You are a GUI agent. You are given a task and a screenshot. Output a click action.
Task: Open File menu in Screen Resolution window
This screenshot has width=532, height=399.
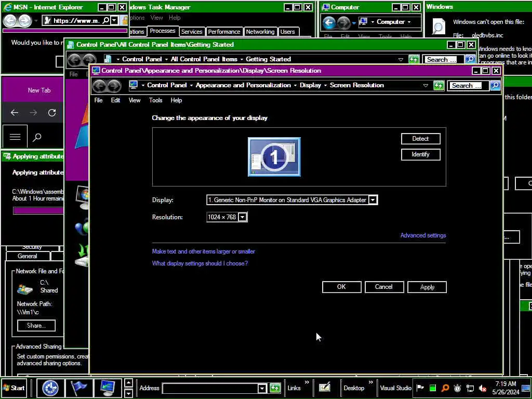(x=98, y=100)
